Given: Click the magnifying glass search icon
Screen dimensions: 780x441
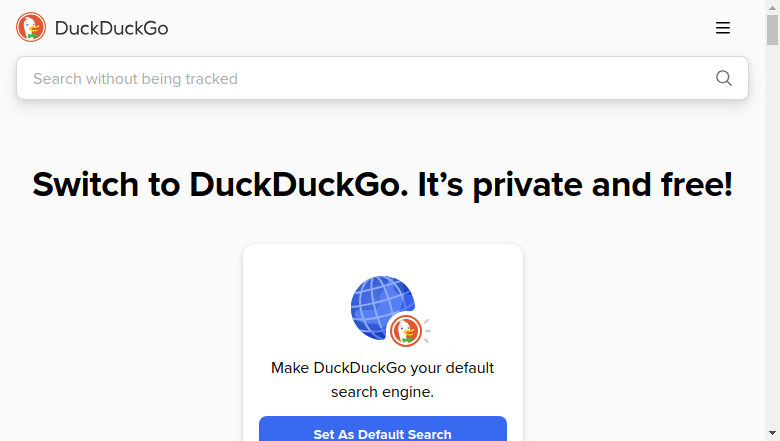Looking at the screenshot, I should 724,78.
